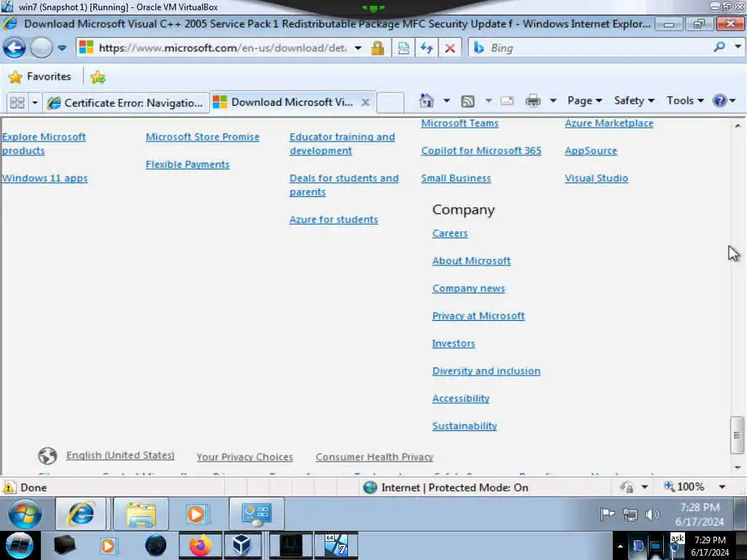Open Flexible Payments link
747x560 pixels.
tap(187, 165)
